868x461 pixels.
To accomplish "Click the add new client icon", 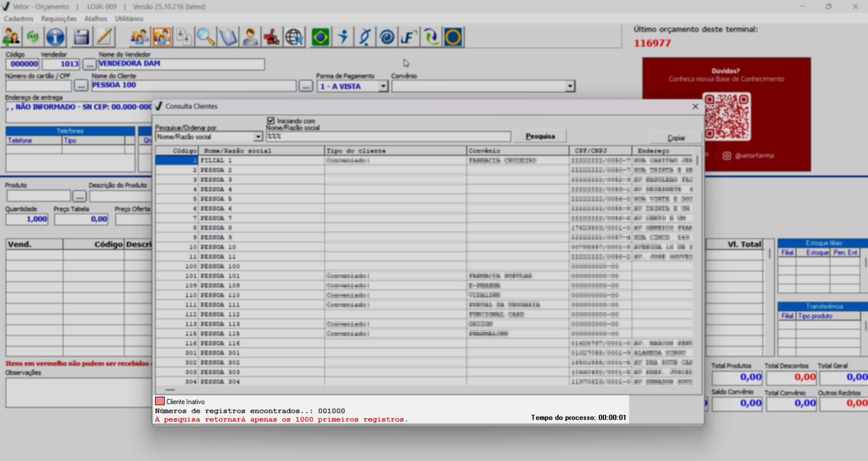I will click(11, 37).
